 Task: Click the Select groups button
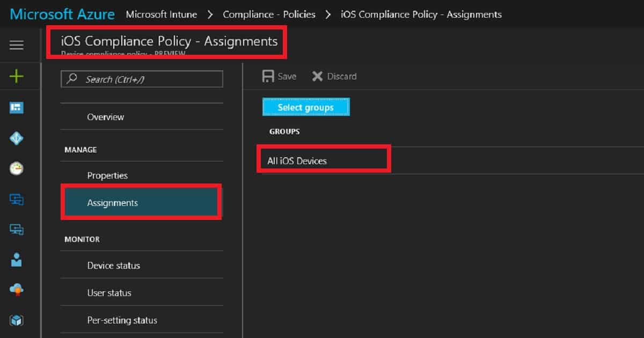(x=306, y=107)
